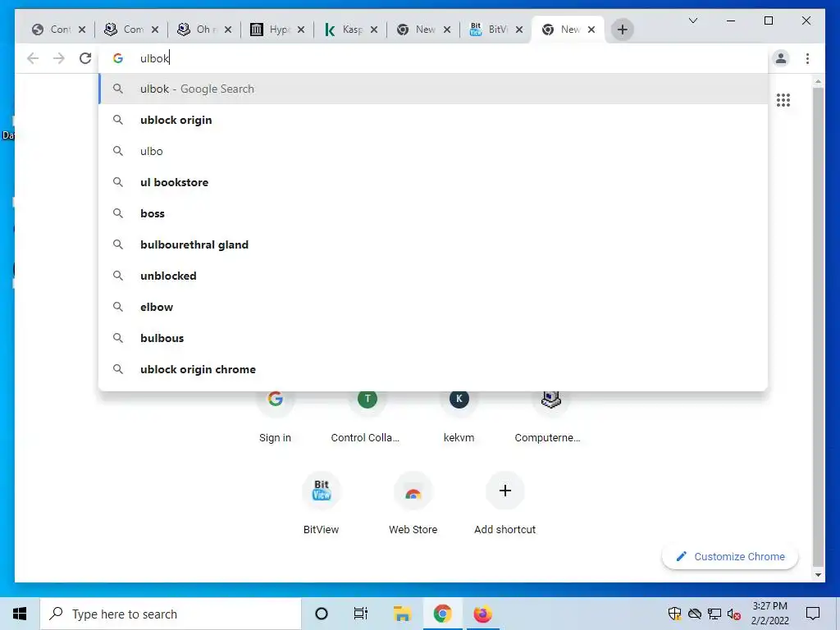The width and height of the screenshot is (840, 630).
Task: Open the network tray icon
Action: [x=714, y=614]
